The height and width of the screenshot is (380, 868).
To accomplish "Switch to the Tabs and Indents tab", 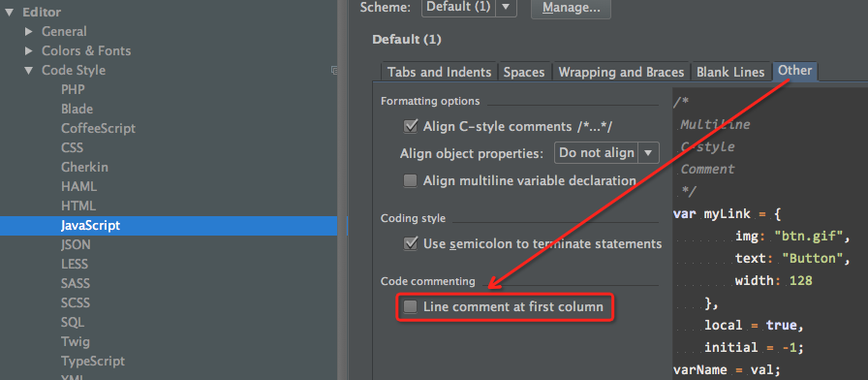I will click(440, 72).
